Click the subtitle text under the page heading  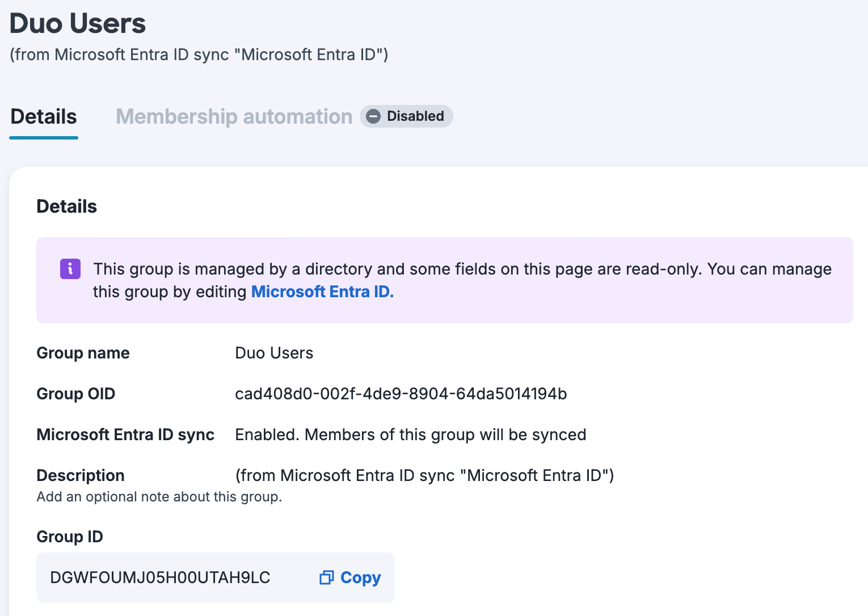pos(199,54)
